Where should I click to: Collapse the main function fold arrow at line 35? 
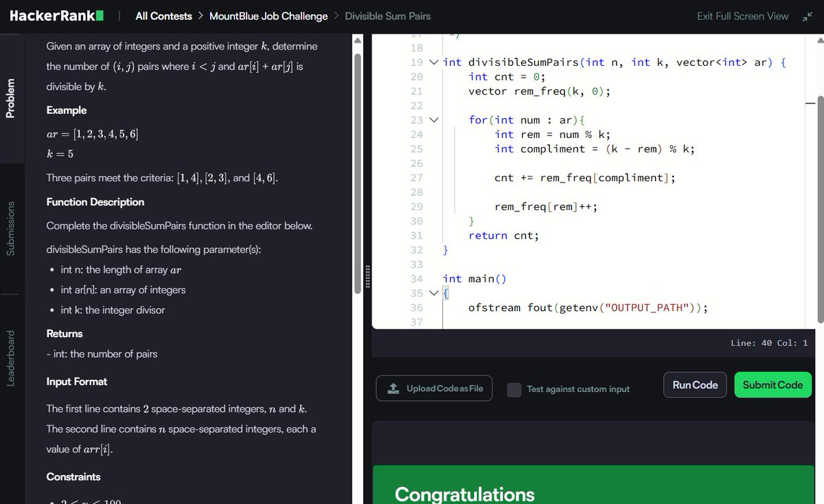tap(433, 293)
